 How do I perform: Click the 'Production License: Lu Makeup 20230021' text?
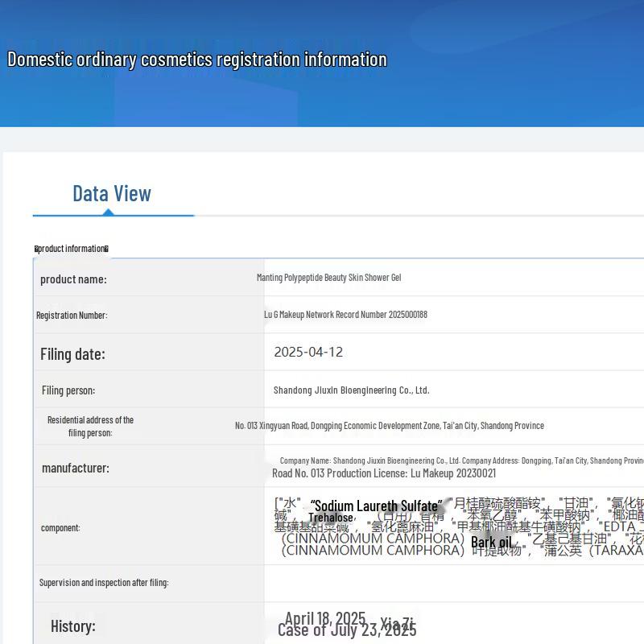click(x=384, y=473)
